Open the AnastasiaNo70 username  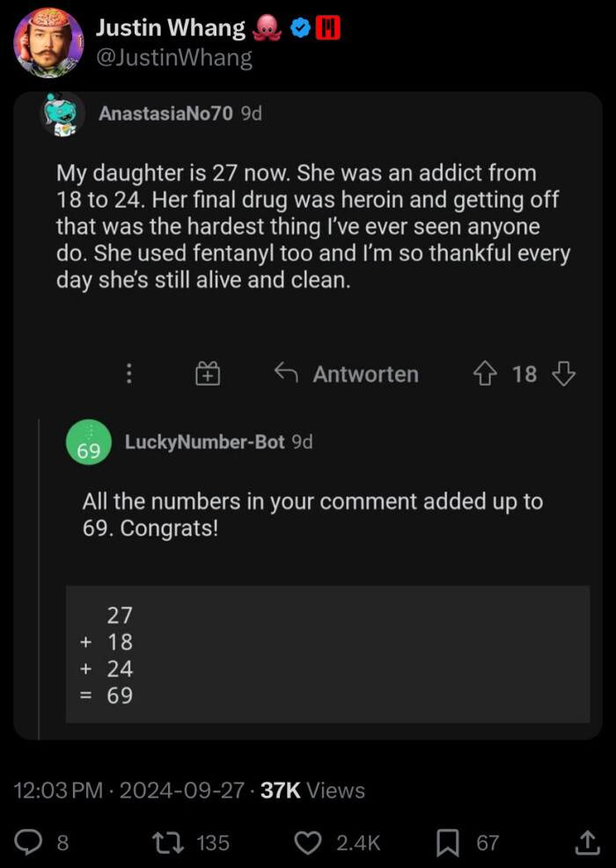coord(165,114)
